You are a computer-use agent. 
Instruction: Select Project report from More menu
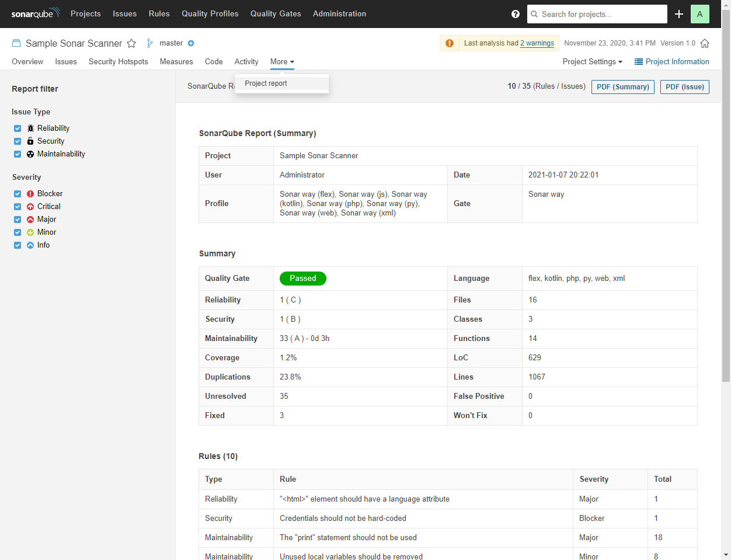click(282, 84)
